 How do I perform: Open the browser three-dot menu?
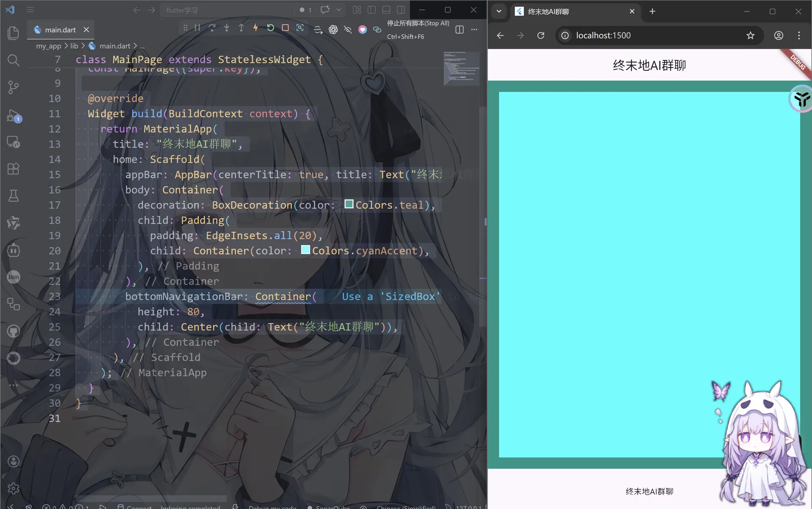pyautogui.click(x=799, y=36)
